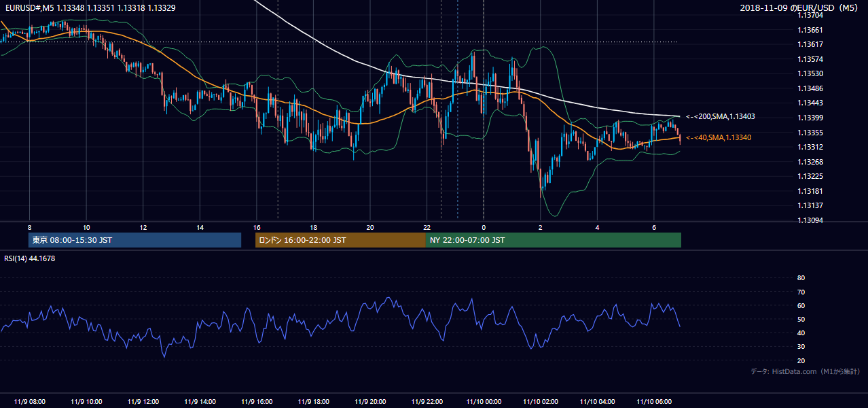Image resolution: width=868 pixels, height=408 pixels.
Task: Click the 11/9 16:00 bottom time label
Action: [x=257, y=402]
